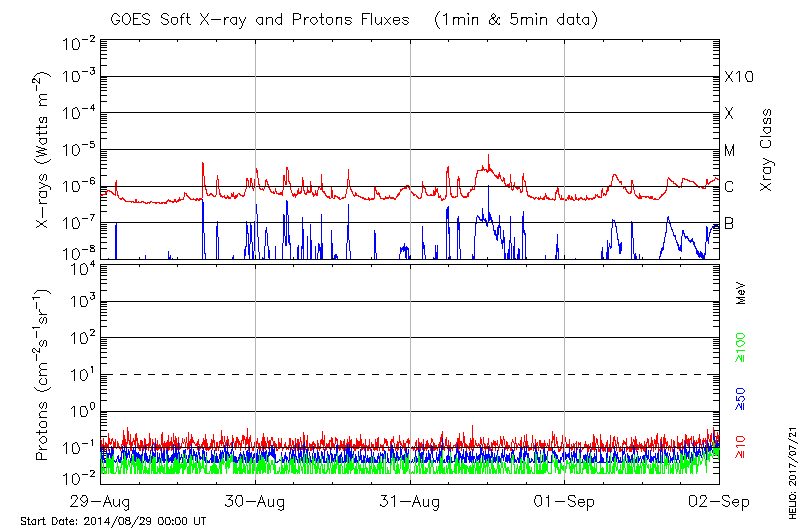This screenshot has width=800, height=530.
Task: Click the 31-Aug date tick label
Action: pyautogui.click(x=410, y=500)
